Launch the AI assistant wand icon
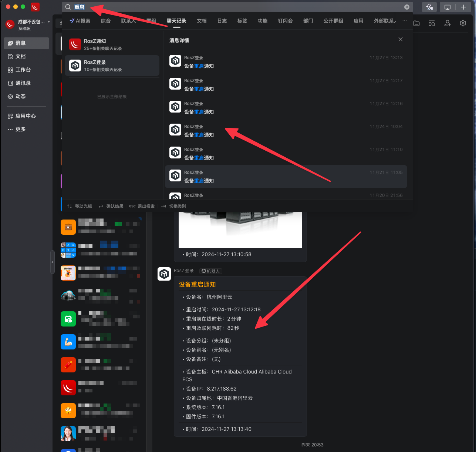The width and height of the screenshot is (476, 452). pyautogui.click(x=429, y=7)
